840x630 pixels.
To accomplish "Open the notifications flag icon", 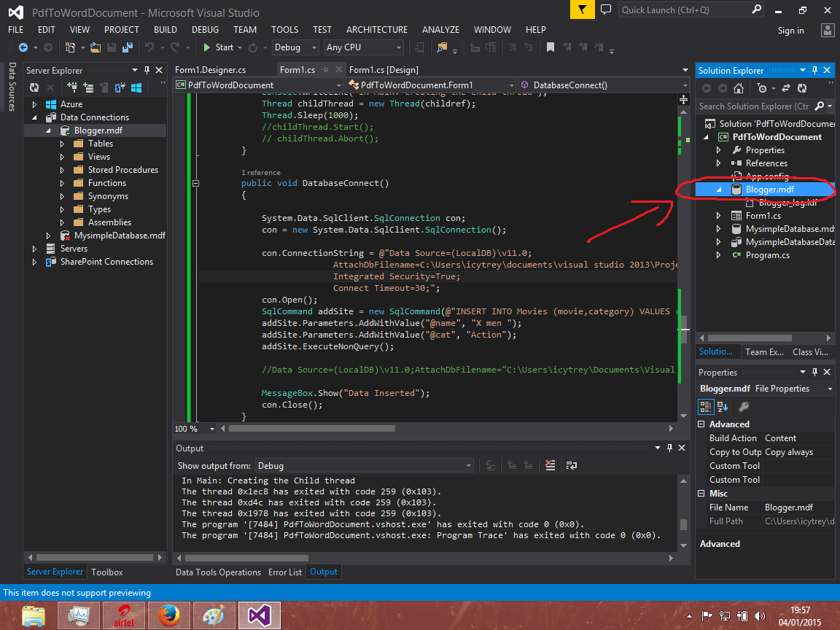I will (582, 9).
